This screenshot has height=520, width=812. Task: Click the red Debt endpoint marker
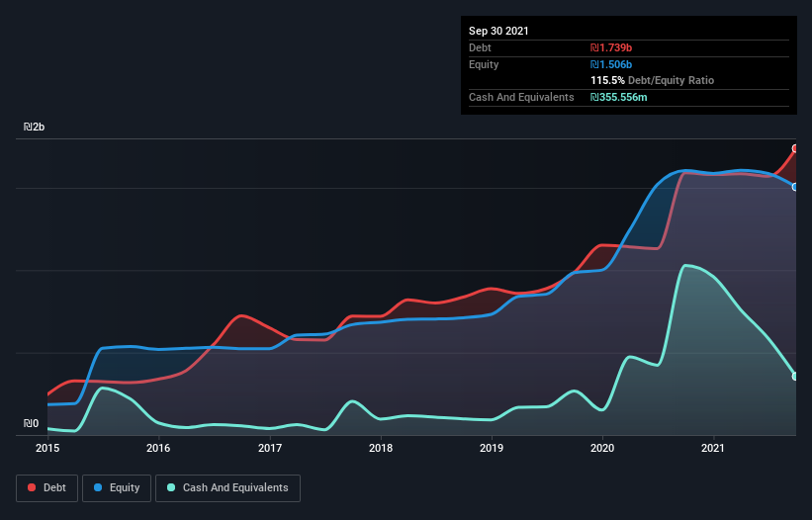click(x=795, y=148)
